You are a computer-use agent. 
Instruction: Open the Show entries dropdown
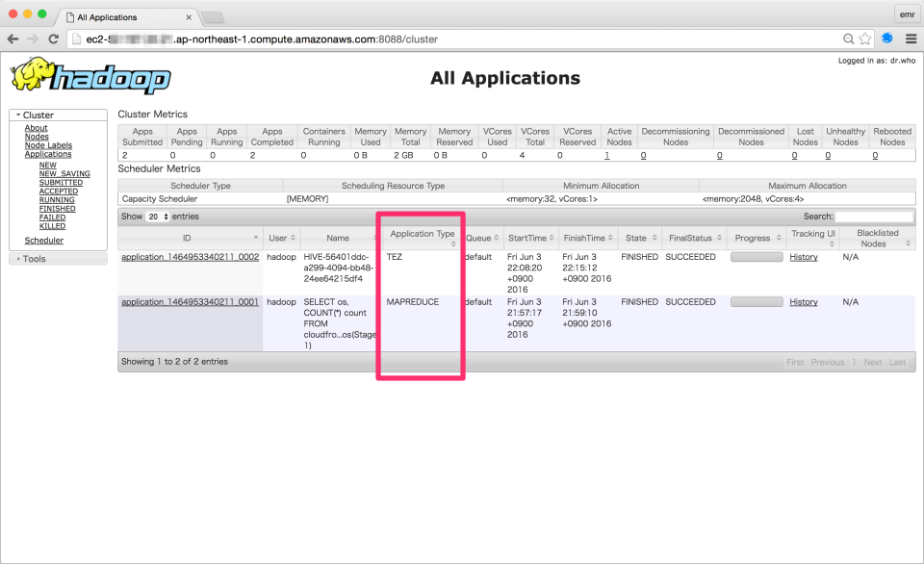[156, 218]
